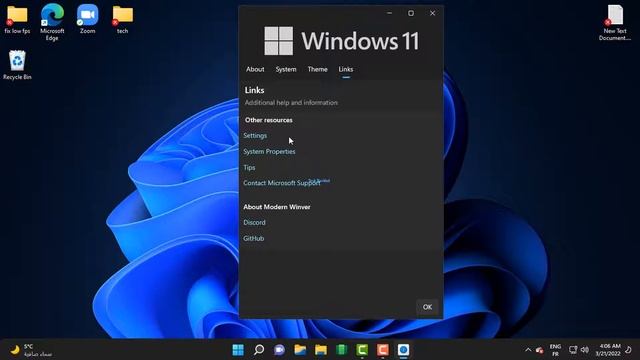Select the Links tab
The width and height of the screenshot is (640, 360).
pyautogui.click(x=346, y=69)
